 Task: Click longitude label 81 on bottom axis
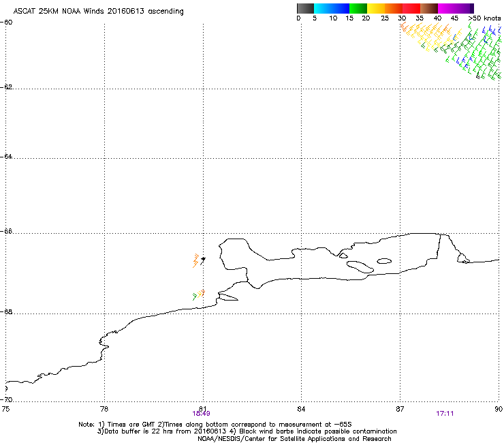coord(203,409)
